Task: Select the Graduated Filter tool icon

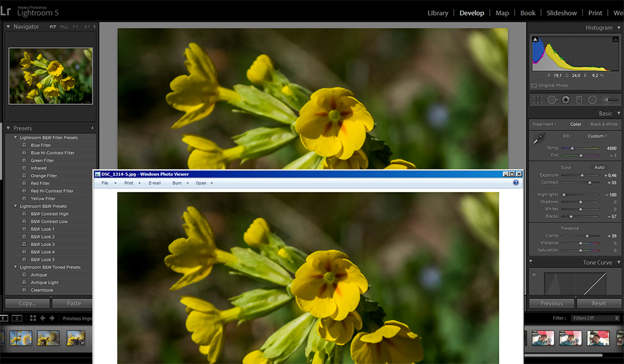Action: [579, 100]
